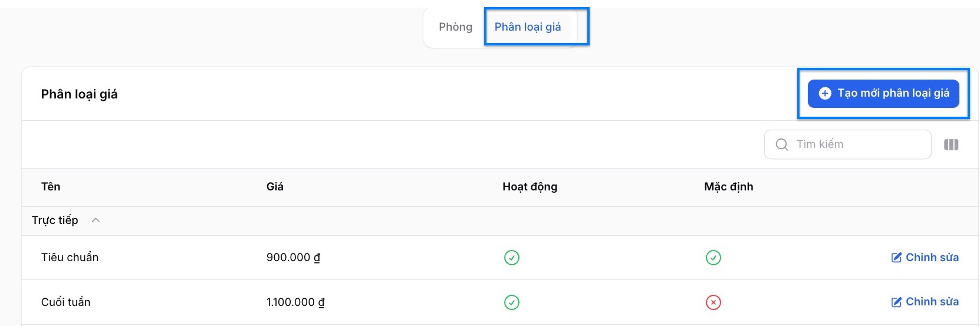Click the magnifier search icon

(782, 144)
